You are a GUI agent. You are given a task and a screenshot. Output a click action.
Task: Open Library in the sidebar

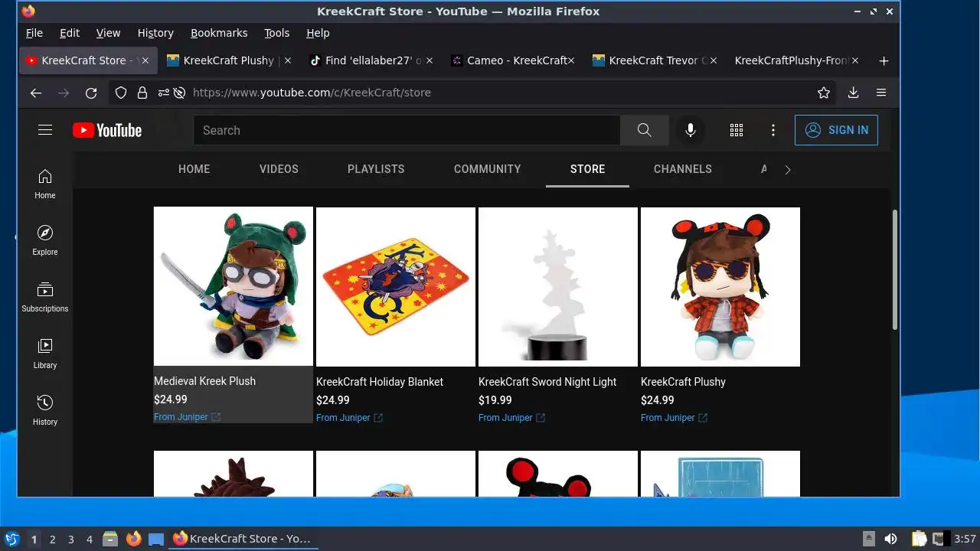(x=45, y=354)
